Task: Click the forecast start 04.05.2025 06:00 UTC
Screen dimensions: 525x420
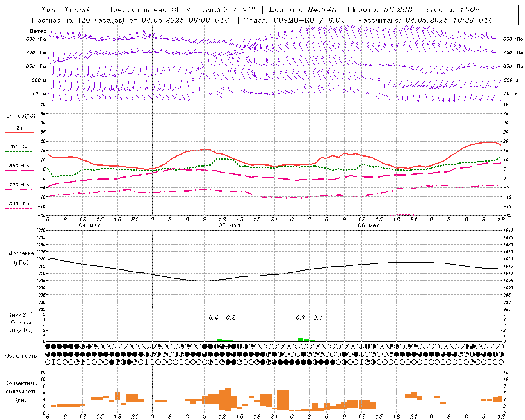Action: (x=185, y=20)
